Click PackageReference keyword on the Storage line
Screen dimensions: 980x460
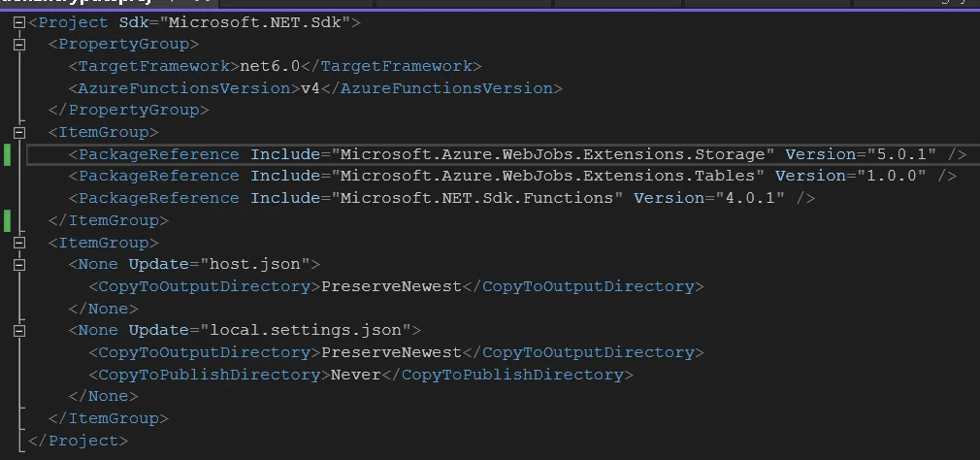coord(159,154)
